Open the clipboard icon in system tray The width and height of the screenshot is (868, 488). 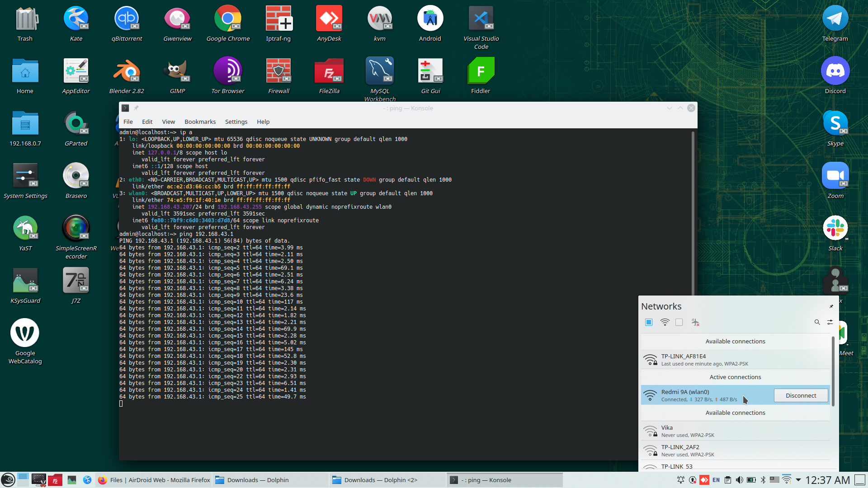click(727, 480)
